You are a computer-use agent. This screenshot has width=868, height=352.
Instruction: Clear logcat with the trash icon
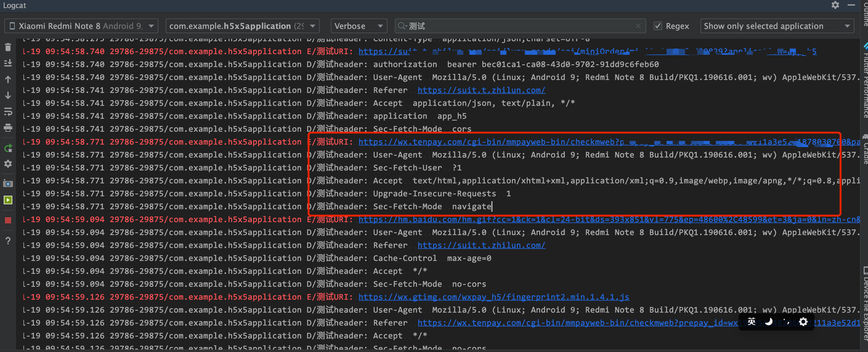coord(8,47)
